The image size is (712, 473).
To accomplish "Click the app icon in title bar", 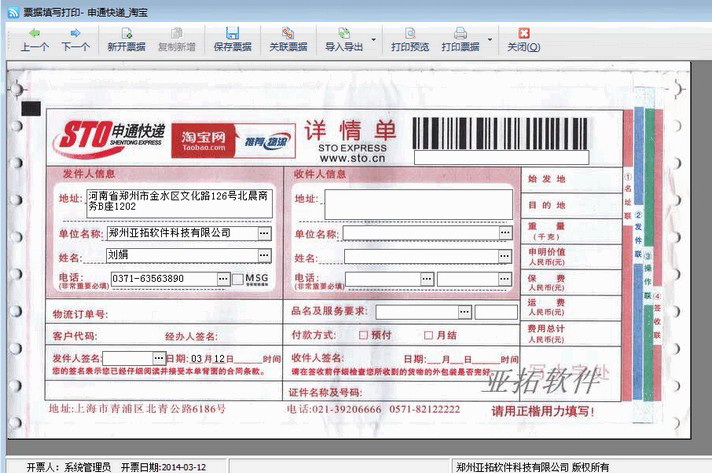I will tap(14, 12).
